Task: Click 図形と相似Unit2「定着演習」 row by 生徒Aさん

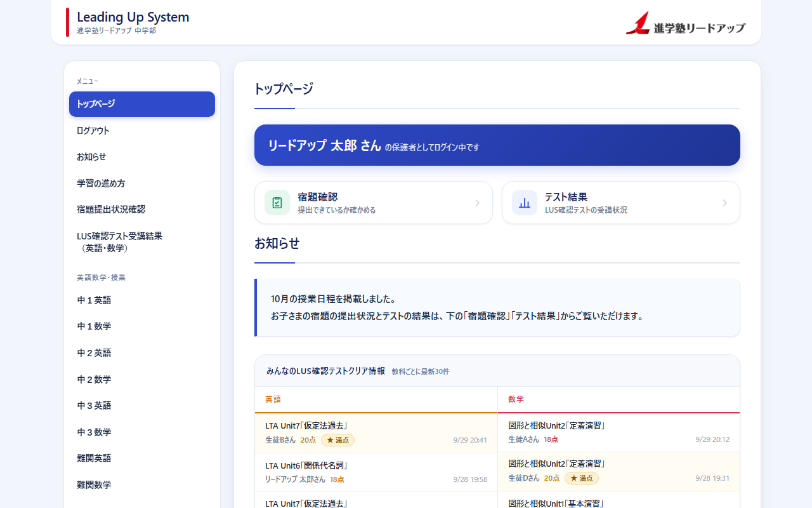Action: tap(619, 432)
